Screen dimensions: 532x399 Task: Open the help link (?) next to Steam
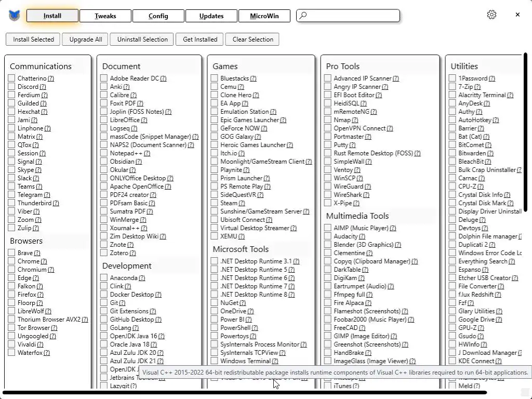242,203
